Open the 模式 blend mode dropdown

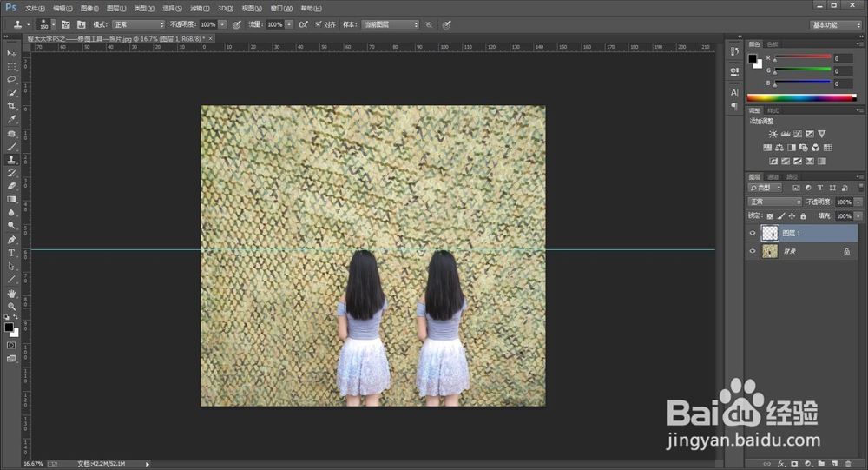[138, 25]
